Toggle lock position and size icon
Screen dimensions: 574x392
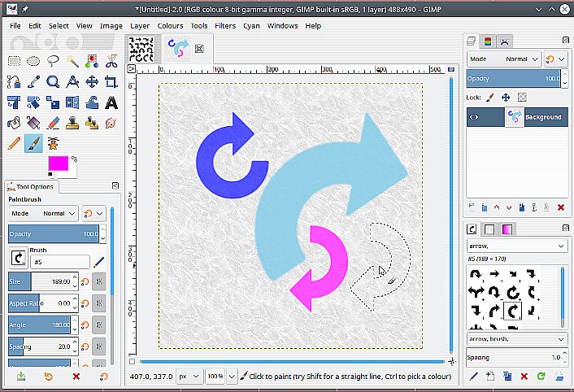coord(506,98)
